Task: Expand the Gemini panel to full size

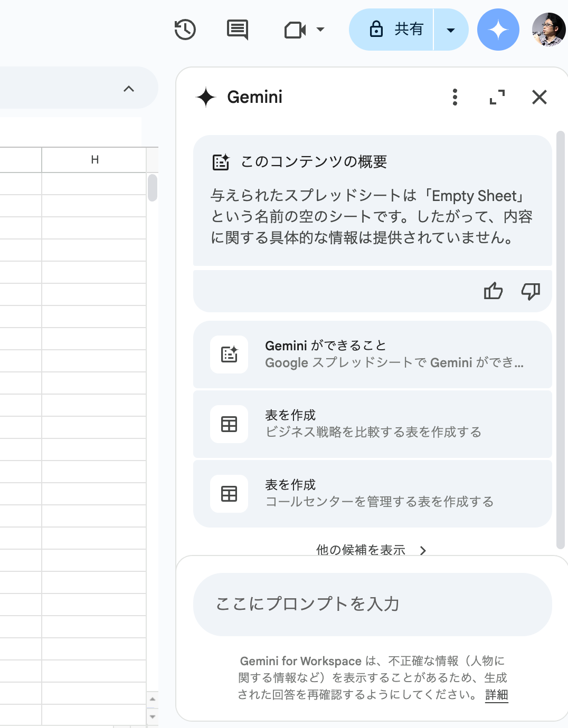Action: [x=497, y=97]
